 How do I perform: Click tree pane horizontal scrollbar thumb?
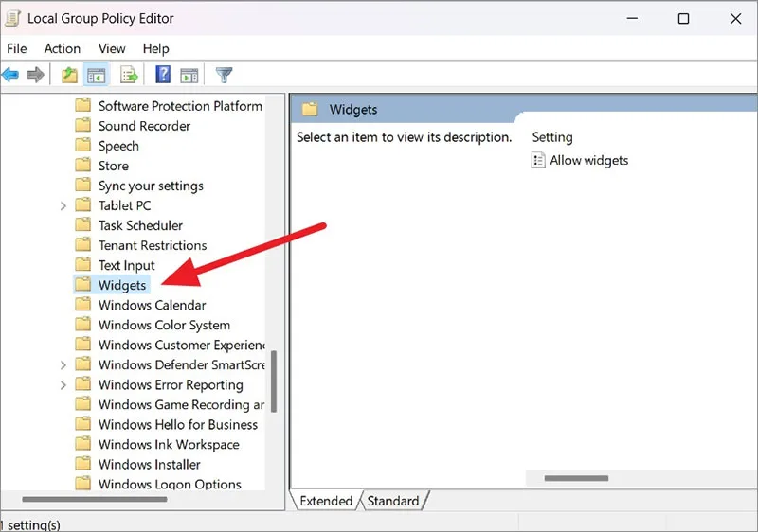[x=94, y=499]
